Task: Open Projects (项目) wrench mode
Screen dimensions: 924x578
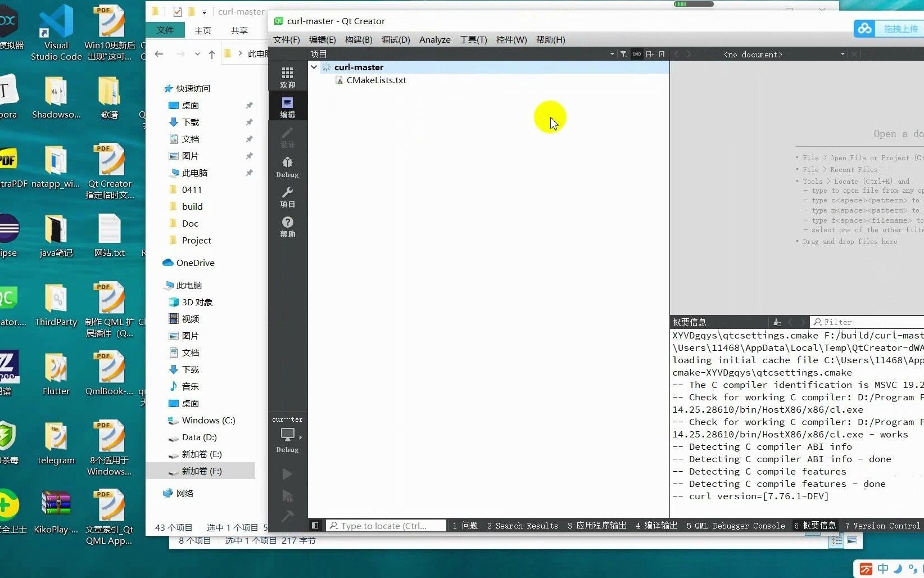Action: click(287, 197)
